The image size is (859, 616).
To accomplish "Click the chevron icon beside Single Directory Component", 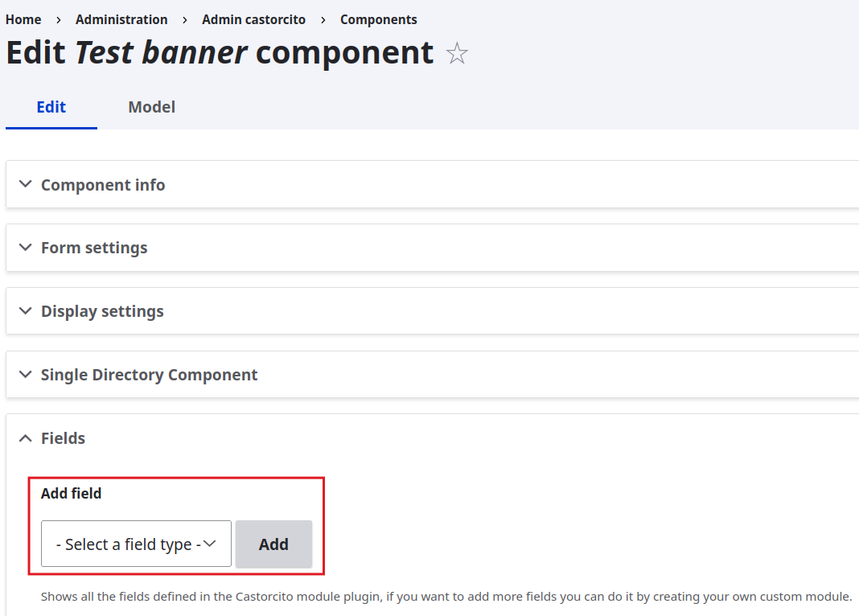I will (x=26, y=374).
